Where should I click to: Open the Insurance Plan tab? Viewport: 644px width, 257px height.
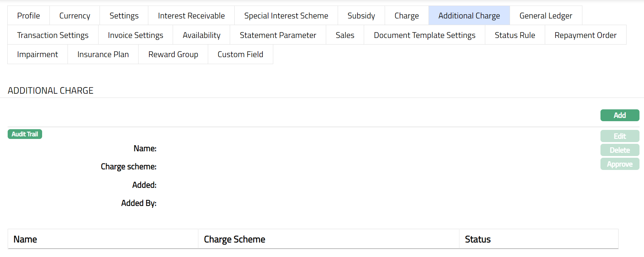(x=103, y=54)
